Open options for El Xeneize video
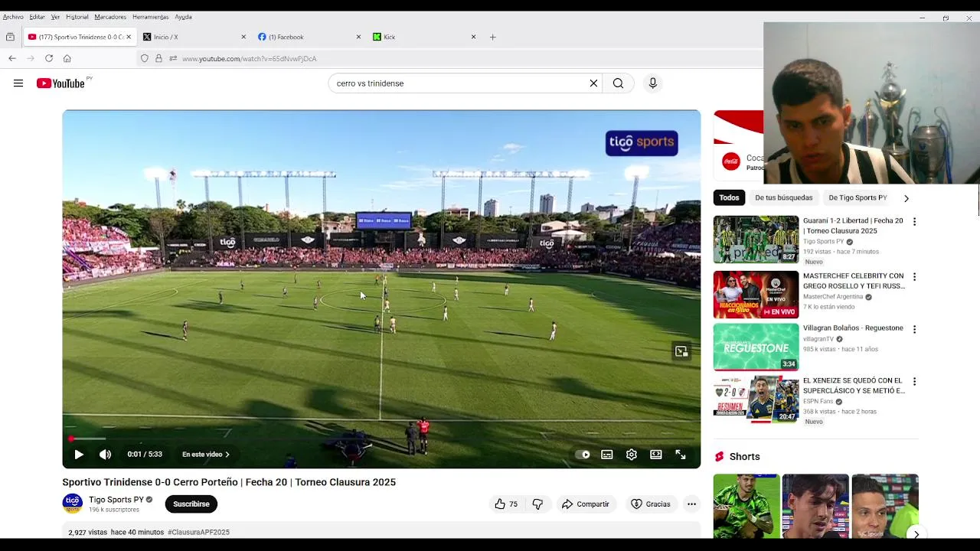The image size is (980, 551). click(914, 381)
